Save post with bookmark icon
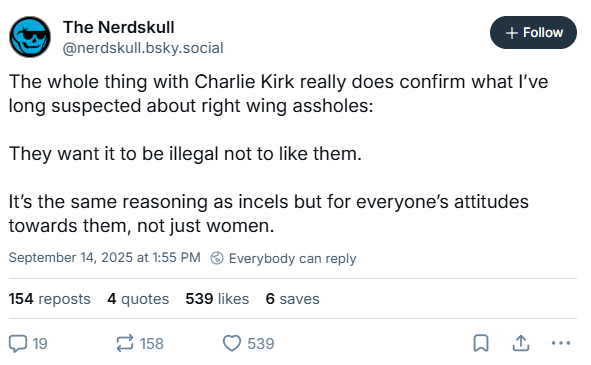The height and width of the screenshot is (365, 591). click(x=481, y=343)
